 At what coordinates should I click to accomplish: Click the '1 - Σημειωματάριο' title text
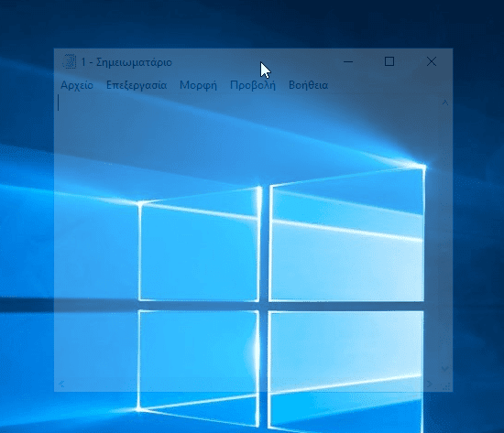point(126,62)
